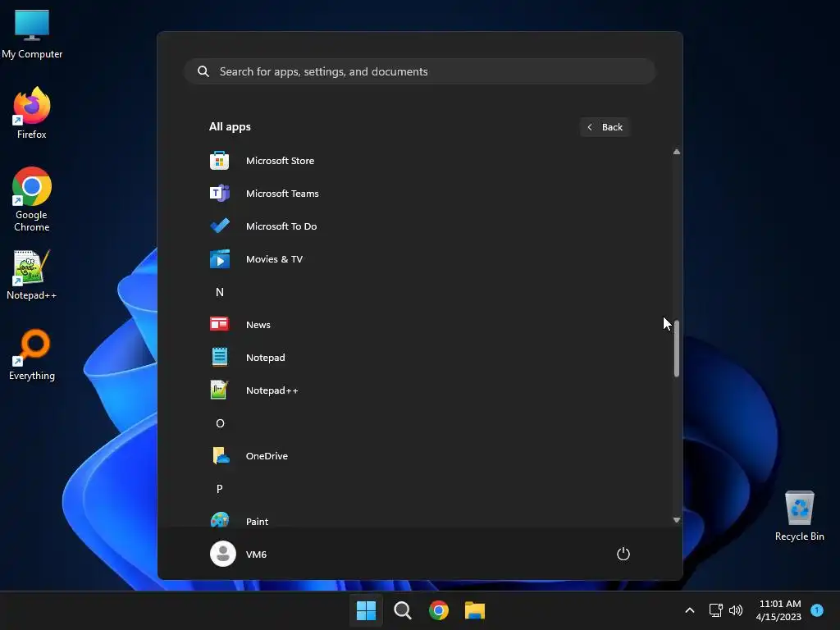The image size is (840, 630).
Task: Open taskbar Search icon
Action: coord(402,610)
